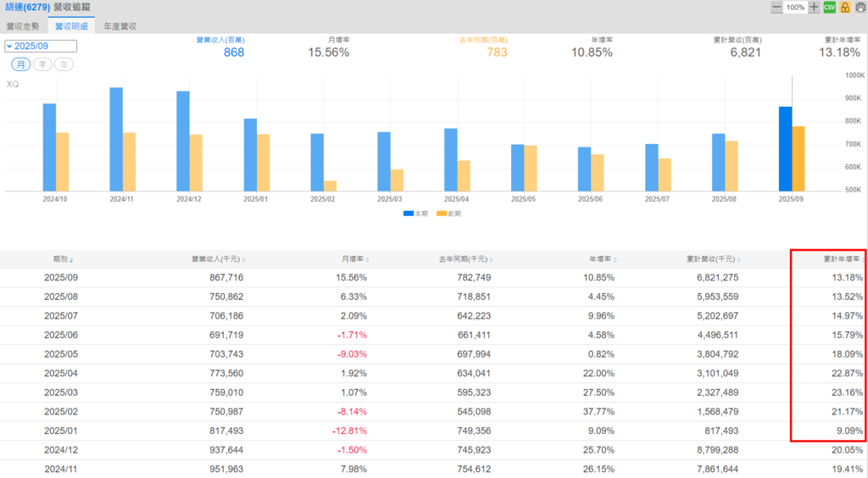Click the dark blue 2025/09 bar

coord(785,149)
